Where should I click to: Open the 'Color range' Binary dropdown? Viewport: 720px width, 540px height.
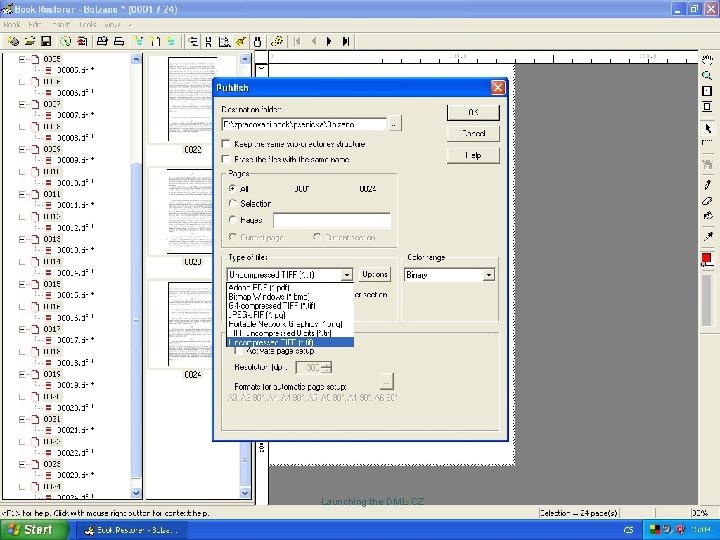[489, 275]
